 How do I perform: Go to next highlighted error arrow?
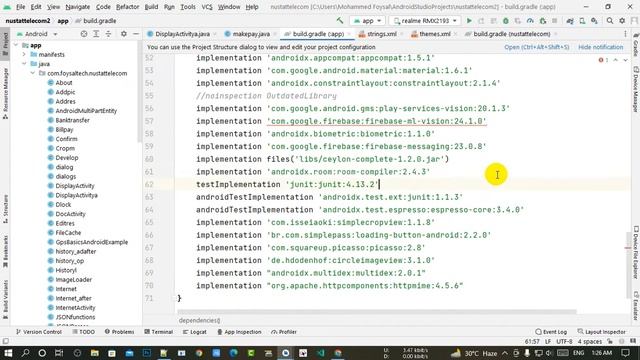(625, 60)
